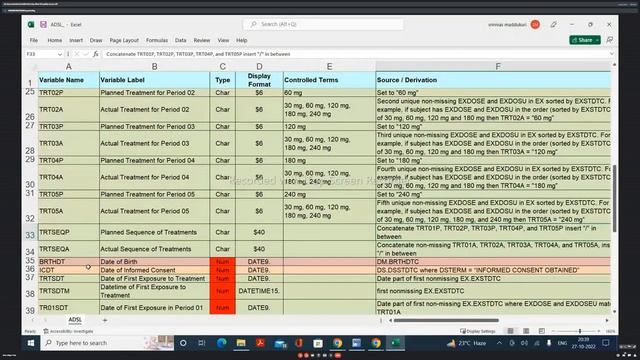This screenshot has width=640, height=360.
Task: Open Notifications center icon
Action: pyautogui.click(x=606, y=343)
